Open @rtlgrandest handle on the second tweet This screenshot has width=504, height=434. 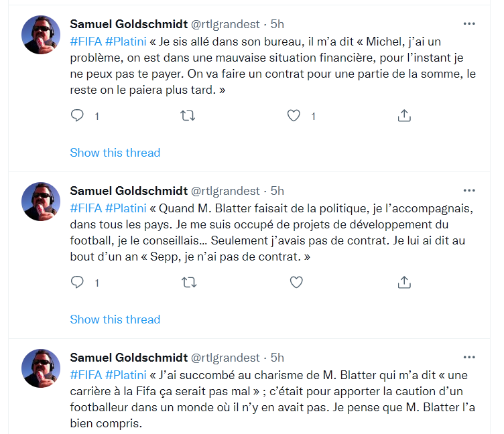[225, 191]
